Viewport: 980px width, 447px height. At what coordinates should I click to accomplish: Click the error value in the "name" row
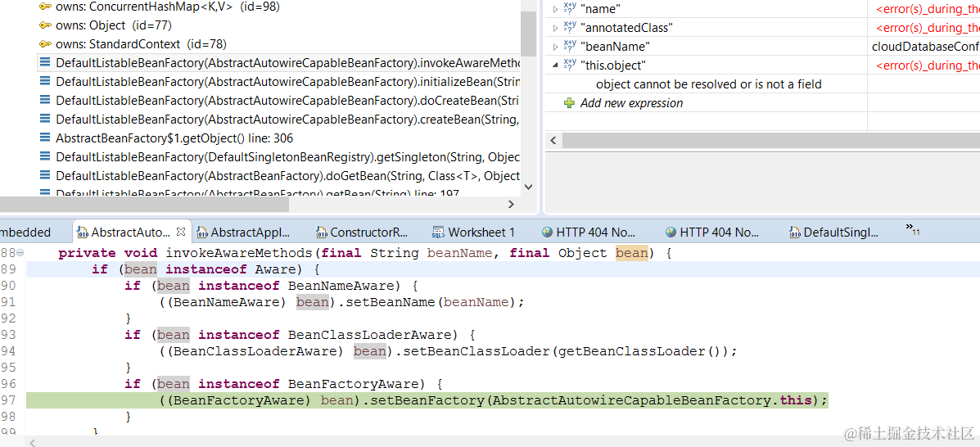(928, 9)
